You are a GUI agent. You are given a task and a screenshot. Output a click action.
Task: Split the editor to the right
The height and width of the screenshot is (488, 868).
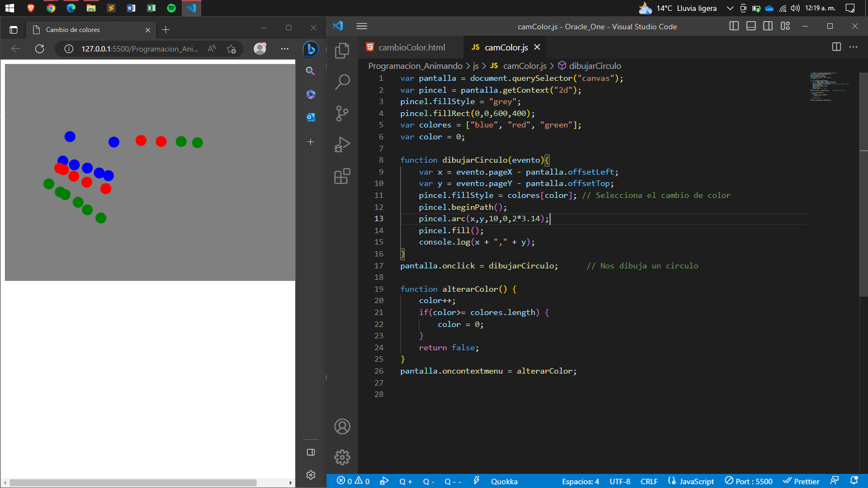[837, 47]
